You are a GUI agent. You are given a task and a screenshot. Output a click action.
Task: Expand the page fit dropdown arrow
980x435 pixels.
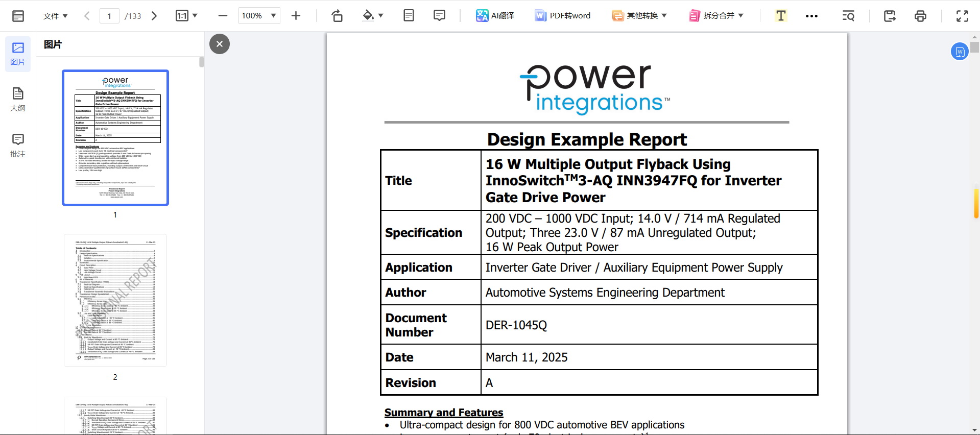(x=195, y=16)
